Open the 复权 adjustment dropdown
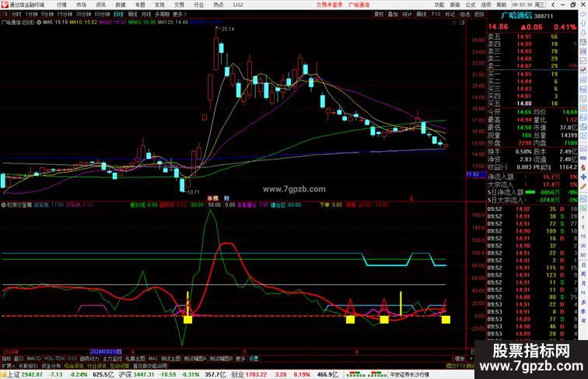The image size is (588, 379). pyautogui.click(x=379, y=14)
